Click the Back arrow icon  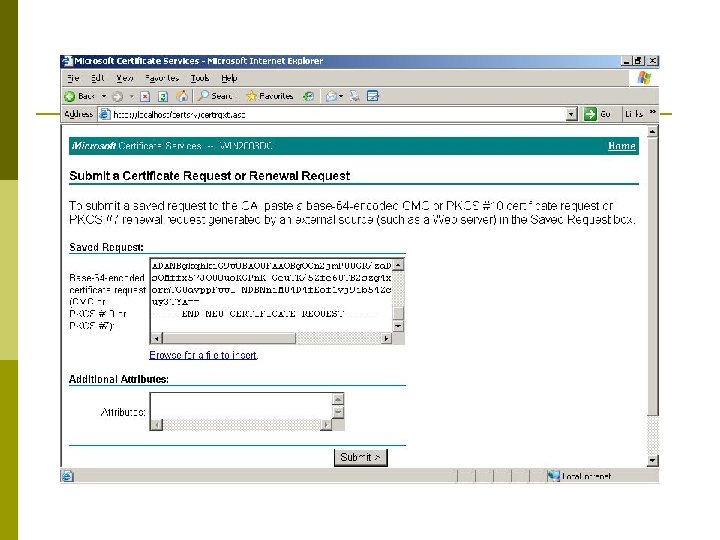coord(70,96)
